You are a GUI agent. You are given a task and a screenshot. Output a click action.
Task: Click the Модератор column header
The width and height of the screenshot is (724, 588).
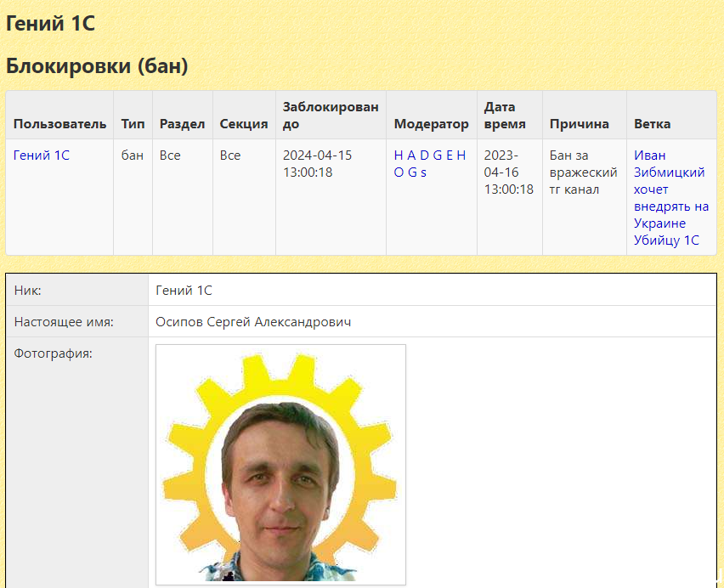click(x=432, y=124)
